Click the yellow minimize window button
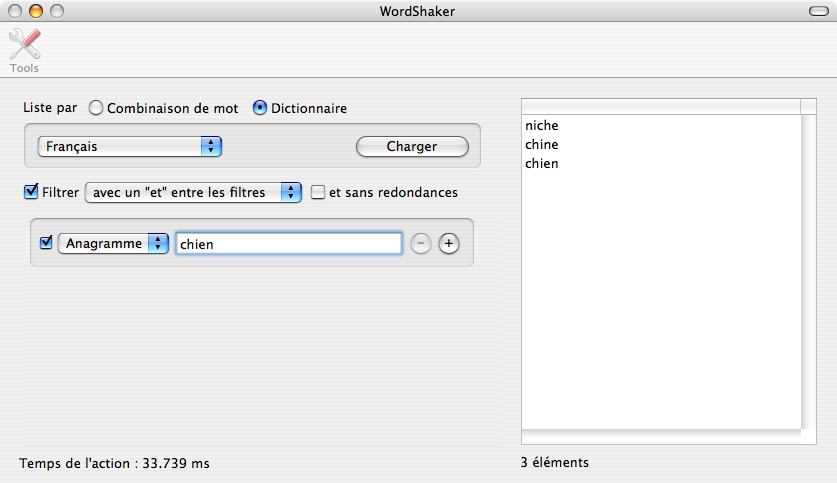 click(x=36, y=11)
